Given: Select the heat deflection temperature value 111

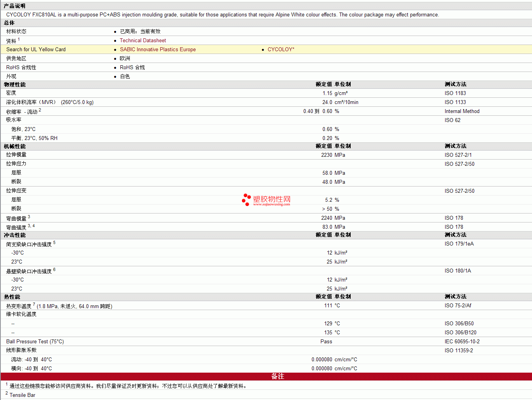Looking at the screenshot, I should pos(328,306).
